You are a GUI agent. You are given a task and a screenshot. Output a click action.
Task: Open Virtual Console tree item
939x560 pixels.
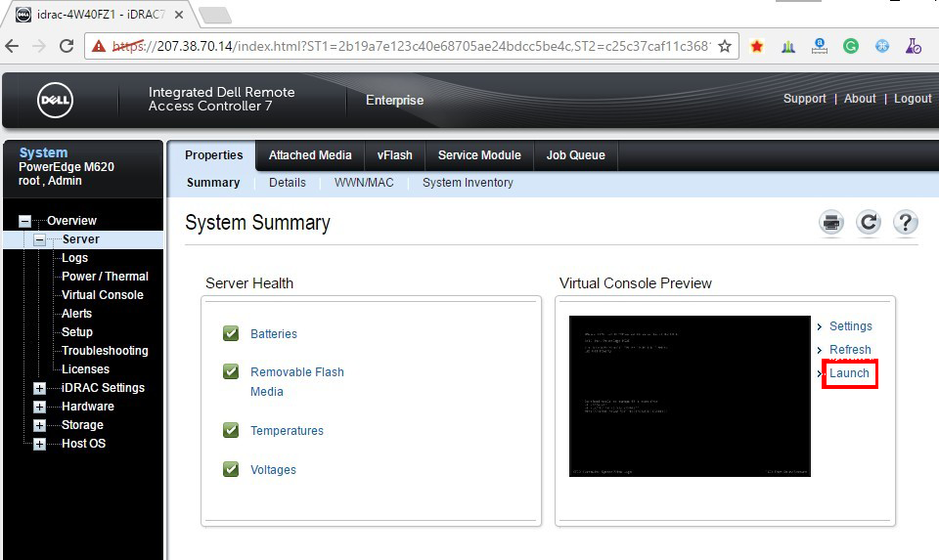tap(103, 295)
